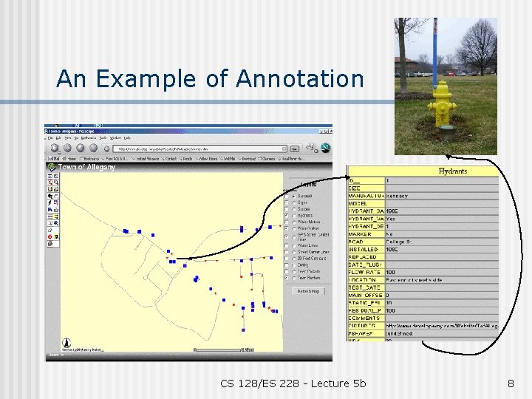This screenshot has width=532, height=399.
Task: Toggle the Signs layer visibility checkbox
Action: tap(287, 202)
